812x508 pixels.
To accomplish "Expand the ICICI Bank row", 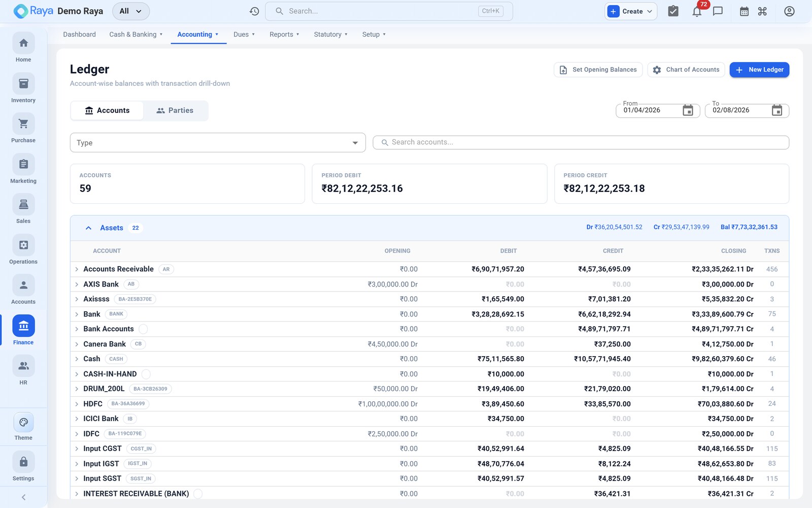I will 77,419.
